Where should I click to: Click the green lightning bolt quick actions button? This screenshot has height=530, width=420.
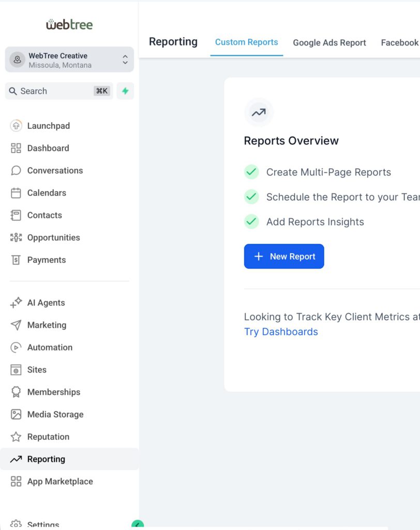[x=125, y=91]
